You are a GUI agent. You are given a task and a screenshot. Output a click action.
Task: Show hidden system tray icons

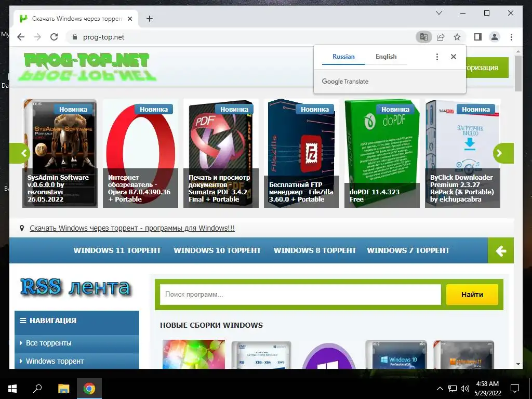tap(440, 389)
